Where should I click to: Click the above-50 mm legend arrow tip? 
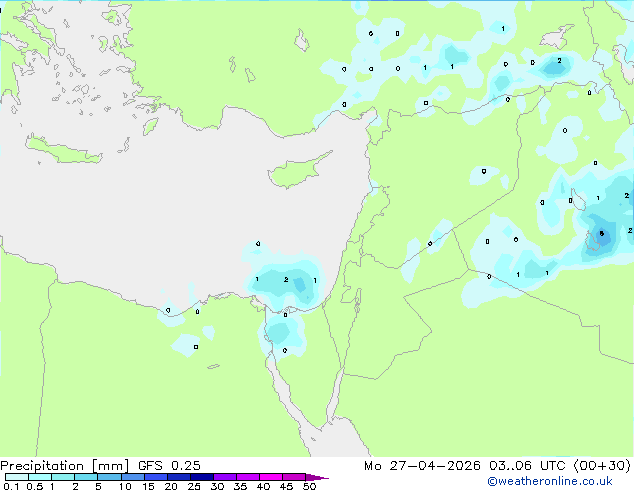pyautogui.click(x=317, y=477)
